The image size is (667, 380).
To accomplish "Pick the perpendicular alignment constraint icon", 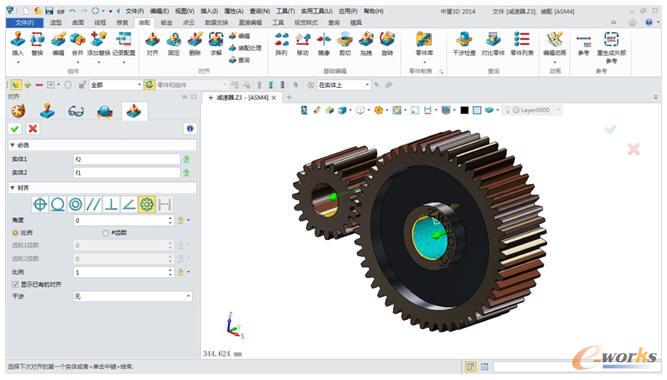I will pos(111,205).
